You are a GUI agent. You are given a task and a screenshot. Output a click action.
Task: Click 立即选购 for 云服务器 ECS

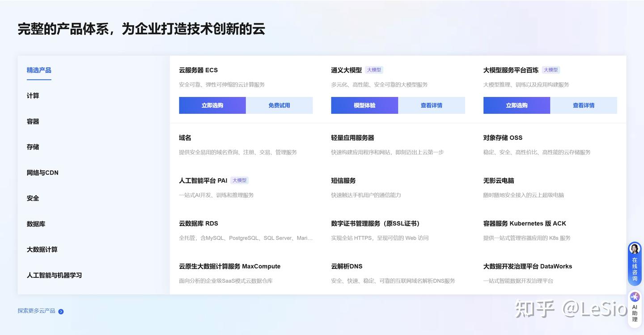212,105
